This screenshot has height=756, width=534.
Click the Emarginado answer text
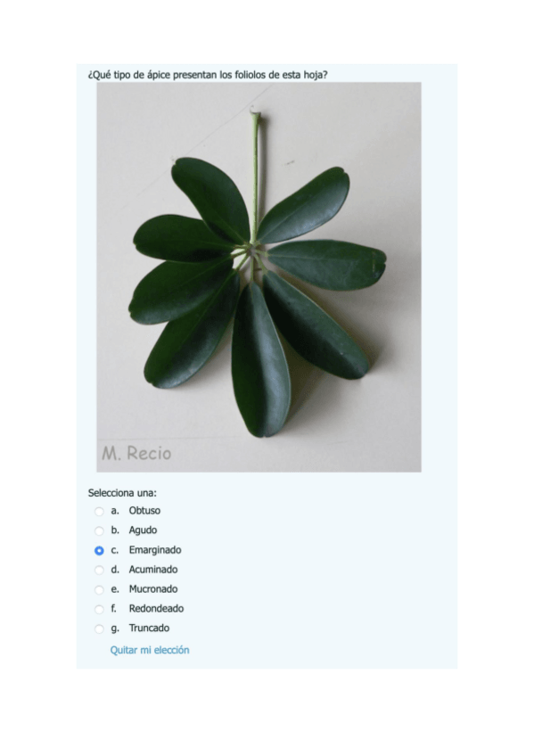coord(155,550)
